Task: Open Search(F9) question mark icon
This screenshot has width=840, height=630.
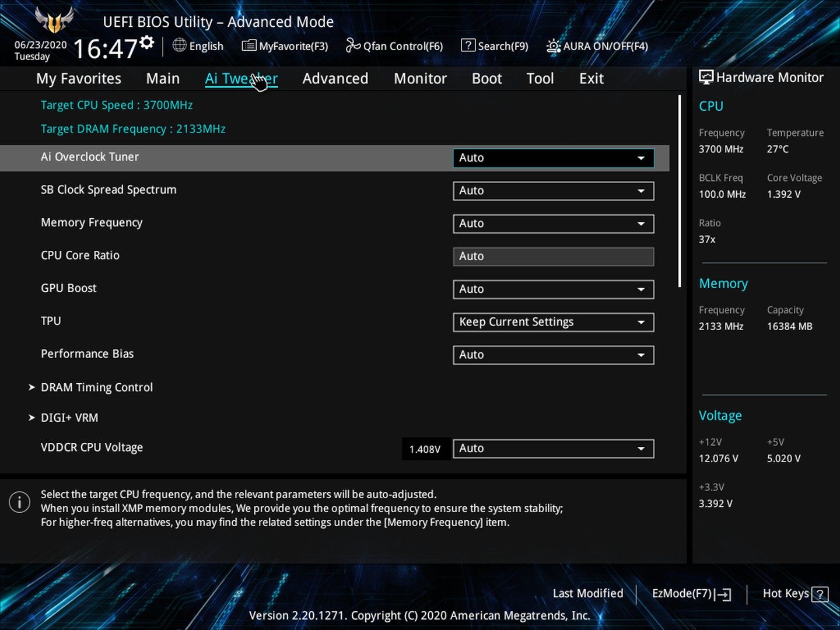Action: [x=468, y=45]
